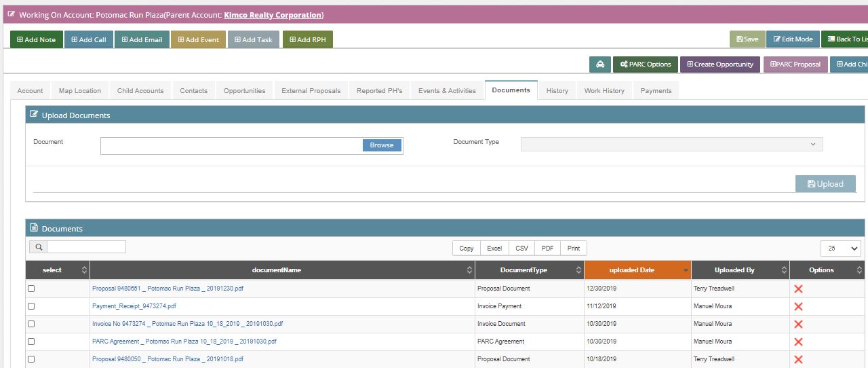Open the Work History tab
The width and height of the screenshot is (868, 368).
604,90
